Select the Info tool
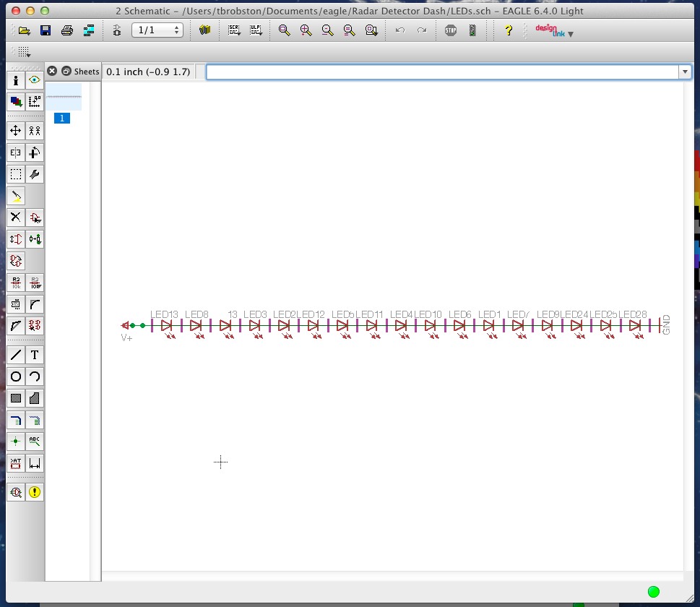This screenshot has height=607, width=700. (16, 80)
